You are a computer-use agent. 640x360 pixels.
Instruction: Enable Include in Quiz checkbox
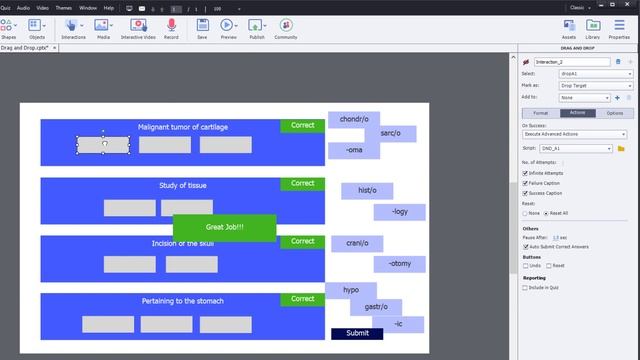coord(525,288)
